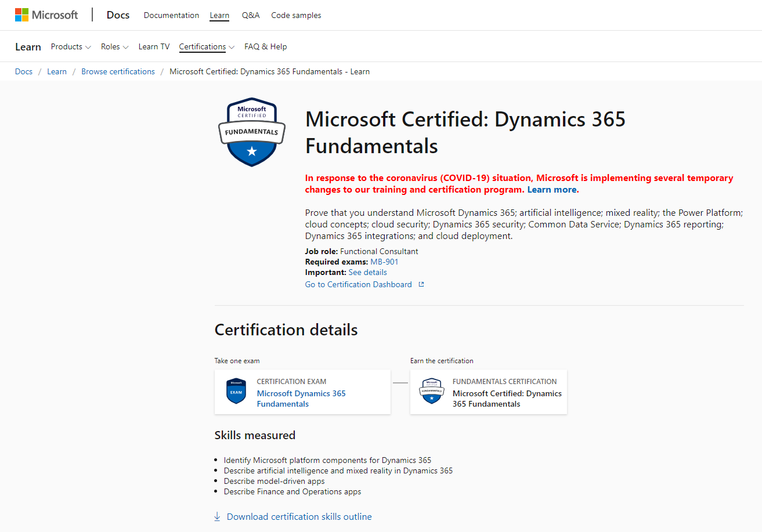Click the 'CERTIFICATION EXAM' card label

tap(292, 382)
